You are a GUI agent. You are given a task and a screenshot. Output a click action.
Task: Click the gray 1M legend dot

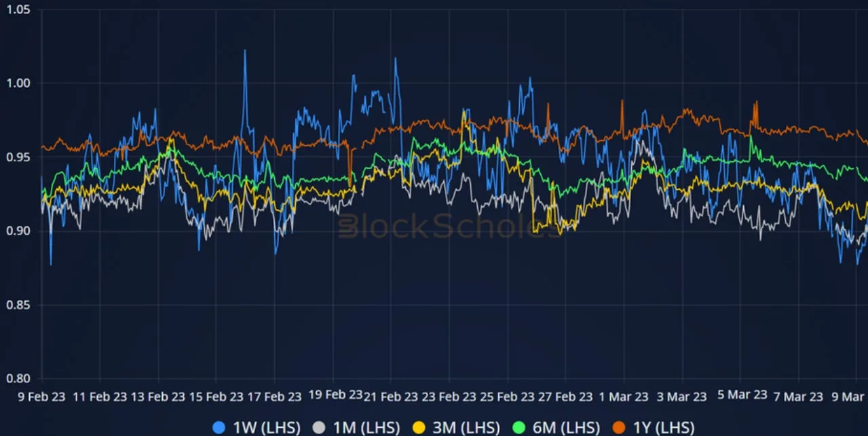tap(318, 428)
